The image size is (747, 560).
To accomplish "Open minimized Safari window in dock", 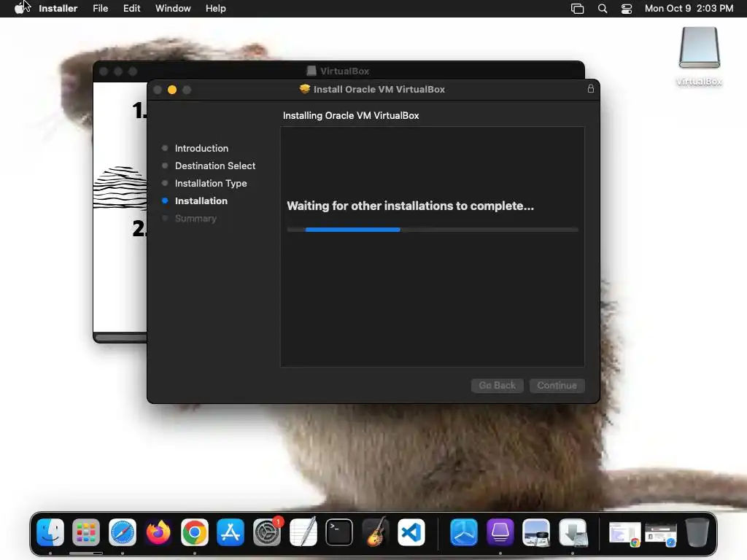I will tap(661, 533).
